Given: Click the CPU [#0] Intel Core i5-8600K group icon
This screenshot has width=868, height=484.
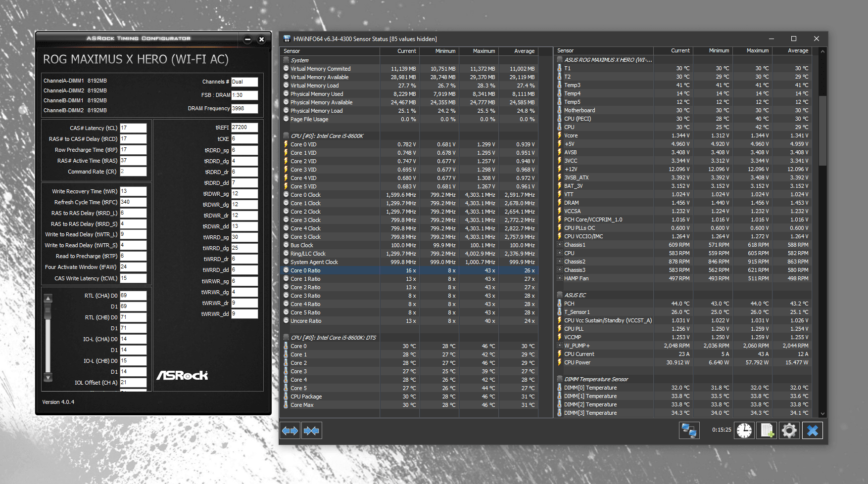Looking at the screenshot, I should [x=286, y=135].
